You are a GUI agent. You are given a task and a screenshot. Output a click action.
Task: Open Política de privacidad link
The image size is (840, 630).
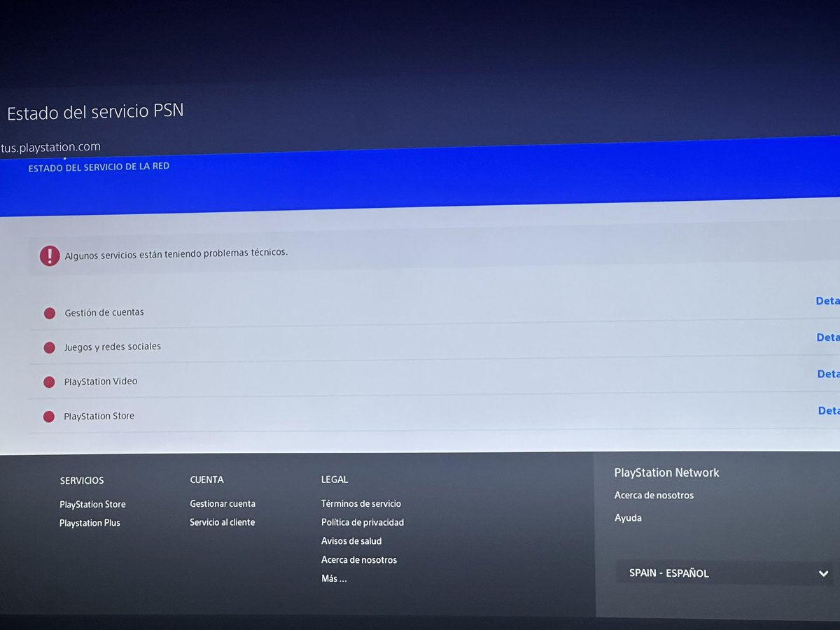(363, 522)
